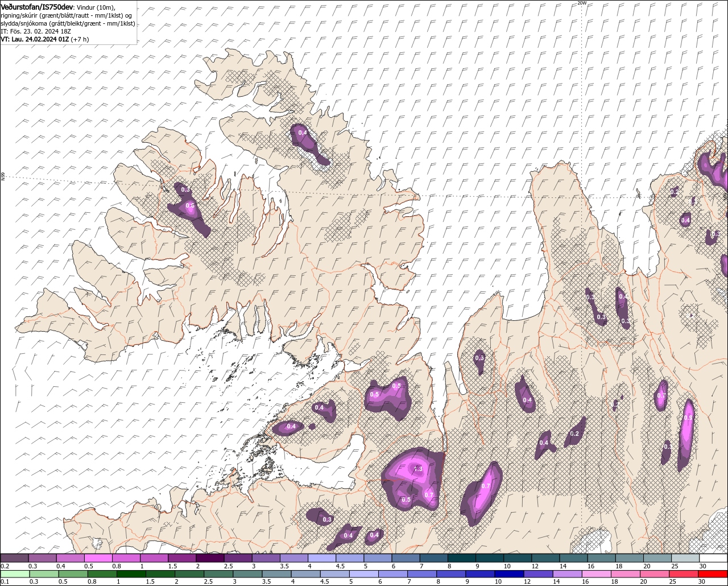728x586 pixels.
Task: Pick upper legend swatch starting at 6
Action: 406,558
